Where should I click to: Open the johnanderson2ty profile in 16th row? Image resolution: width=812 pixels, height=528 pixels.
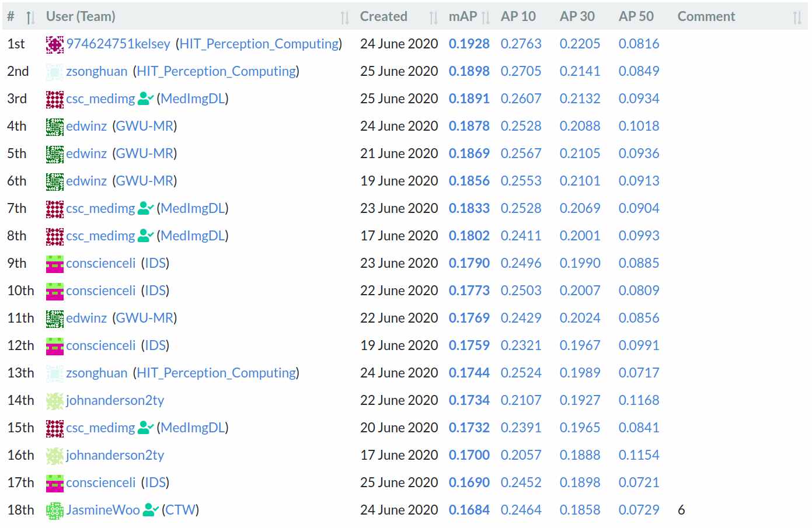coord(115,455)
